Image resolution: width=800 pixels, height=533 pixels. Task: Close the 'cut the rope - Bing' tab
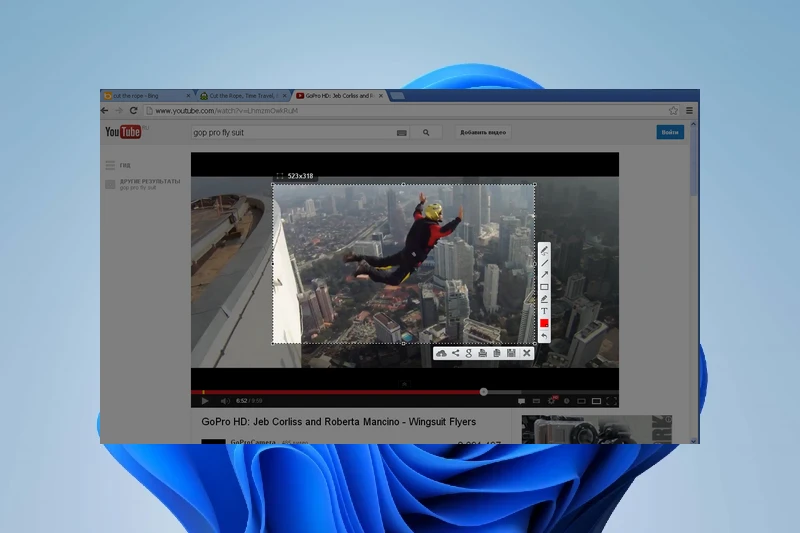188,96
